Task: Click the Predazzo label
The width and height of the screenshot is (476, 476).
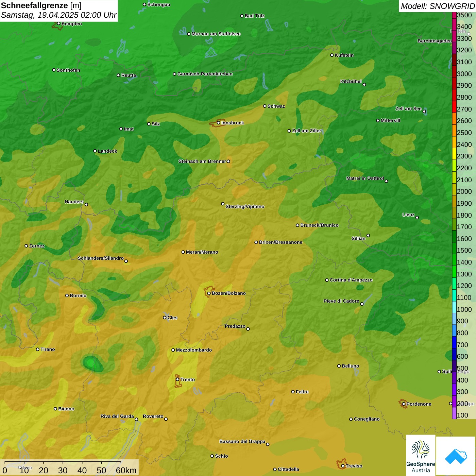Action: [x=235, y=326]
